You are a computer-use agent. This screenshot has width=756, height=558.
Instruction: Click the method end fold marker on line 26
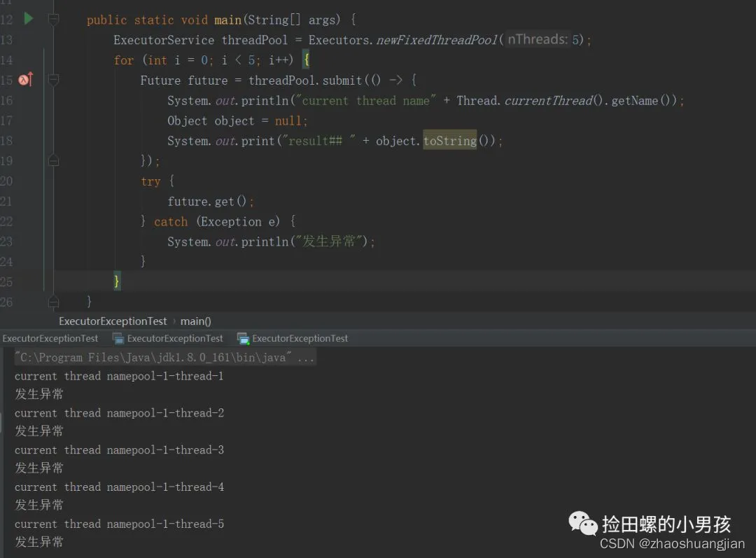(53, 302)
